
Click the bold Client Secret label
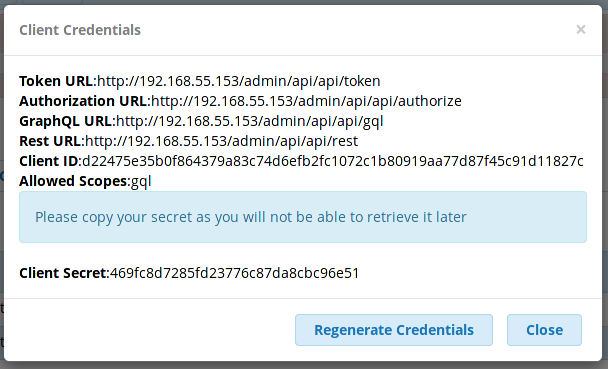63,273
